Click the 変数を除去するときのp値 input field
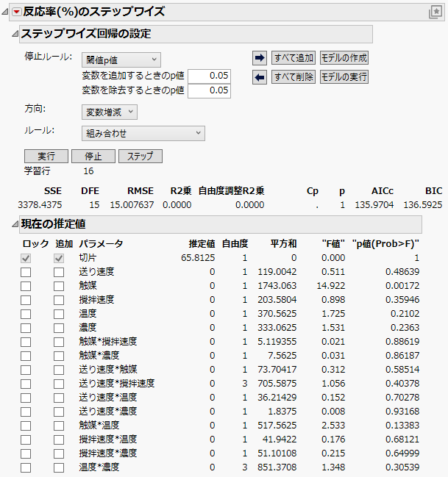Image resolution: width=448 pixels, height=477 pixels. coord(209,90)
